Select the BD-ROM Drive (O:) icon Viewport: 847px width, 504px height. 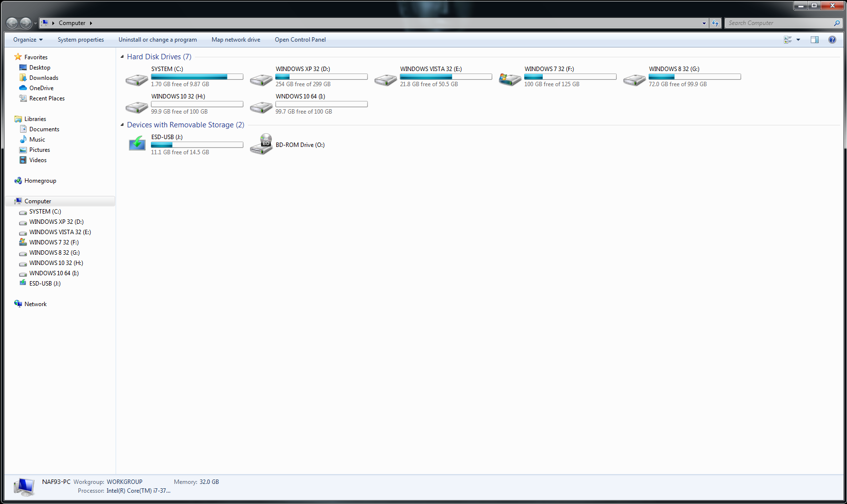coord(261,144)
